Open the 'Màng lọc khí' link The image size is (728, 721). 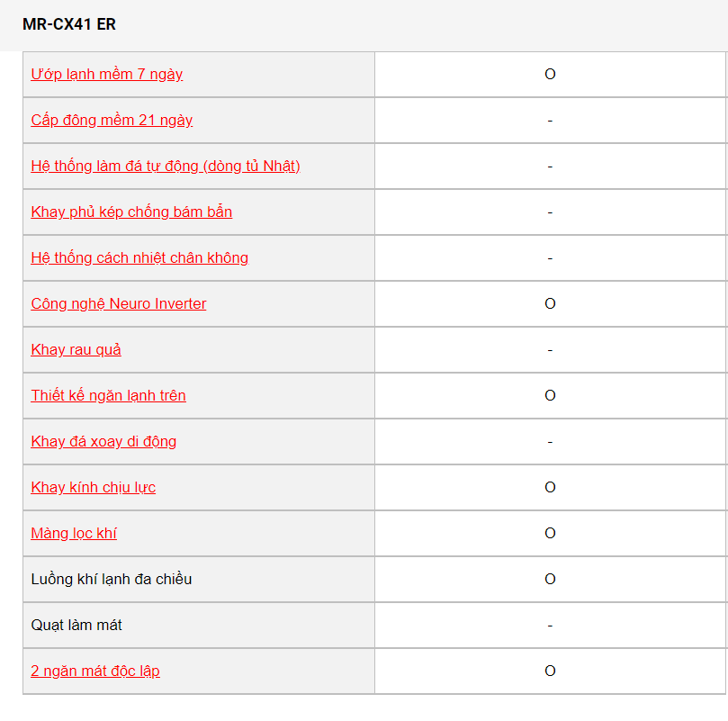click(74, 533)
